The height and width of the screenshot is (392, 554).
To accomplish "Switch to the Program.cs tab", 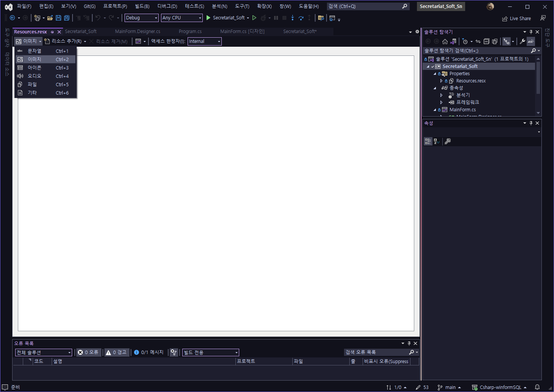I will 190,32.
